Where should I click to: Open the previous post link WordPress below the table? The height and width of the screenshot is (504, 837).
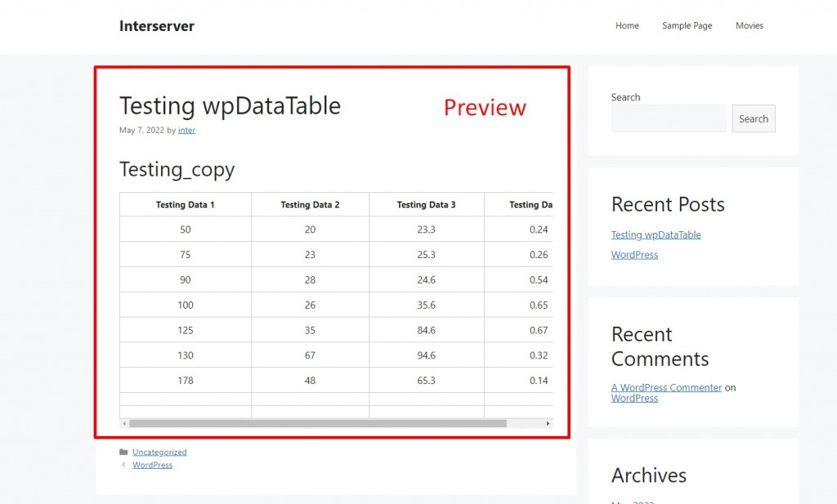(153, 465)
